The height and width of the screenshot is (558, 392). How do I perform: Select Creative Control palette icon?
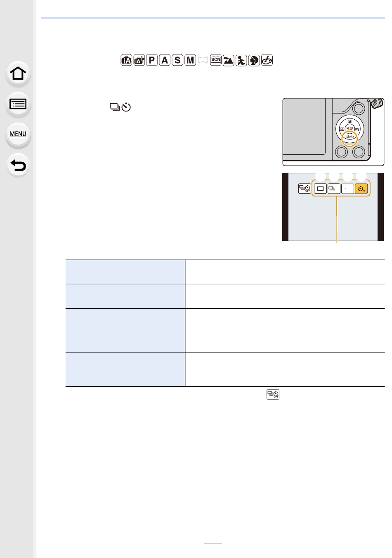pos(267,60)
